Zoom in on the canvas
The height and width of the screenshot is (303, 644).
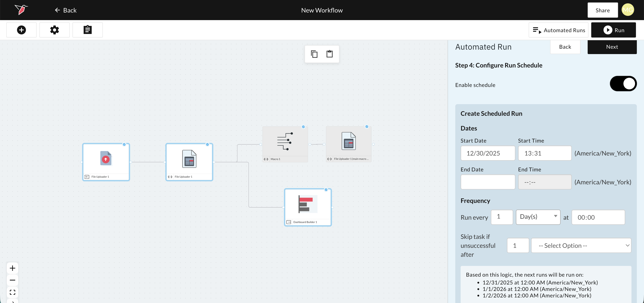[13, 268]
